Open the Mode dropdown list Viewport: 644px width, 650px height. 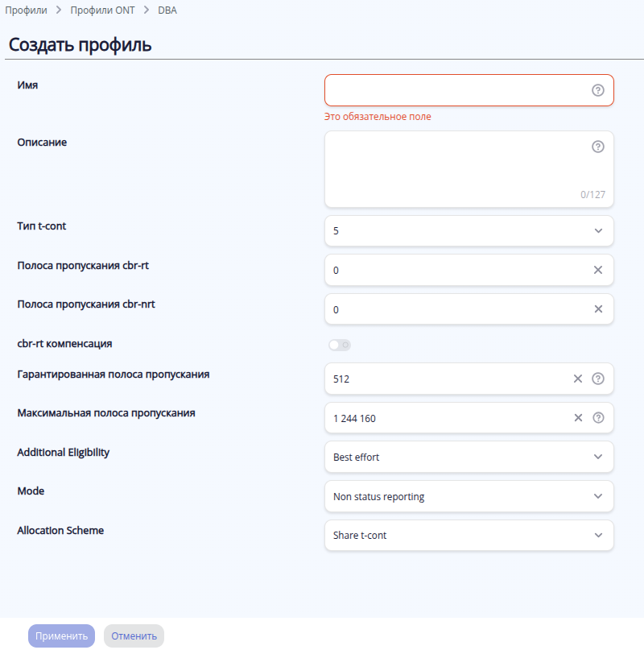pyautogui.click(x=469, y=496)
